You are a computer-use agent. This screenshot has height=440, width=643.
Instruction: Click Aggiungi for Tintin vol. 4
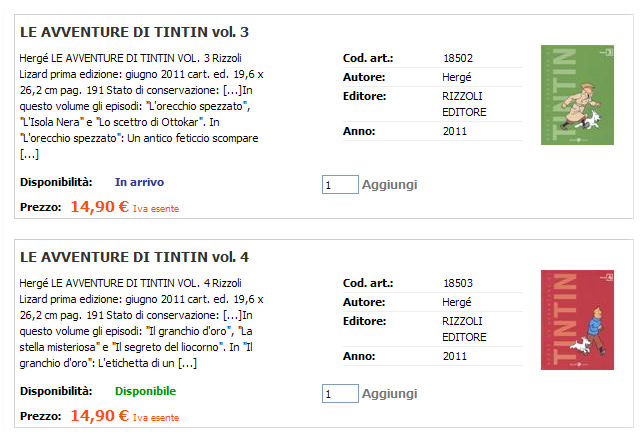click(389, 394)
